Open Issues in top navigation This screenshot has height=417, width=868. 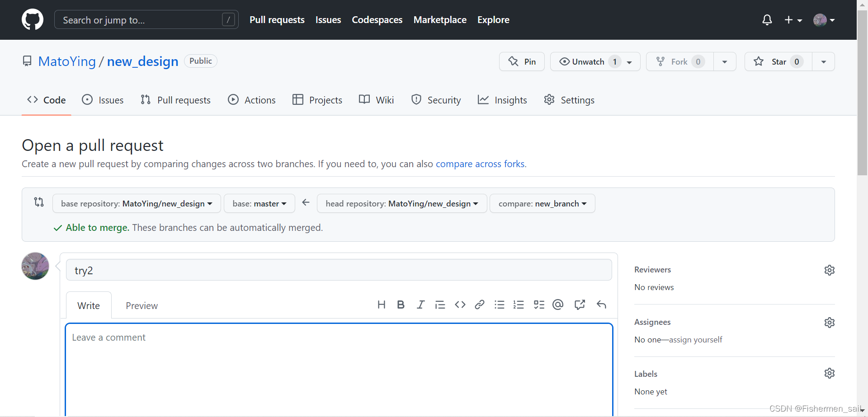[x=328, y=20]
